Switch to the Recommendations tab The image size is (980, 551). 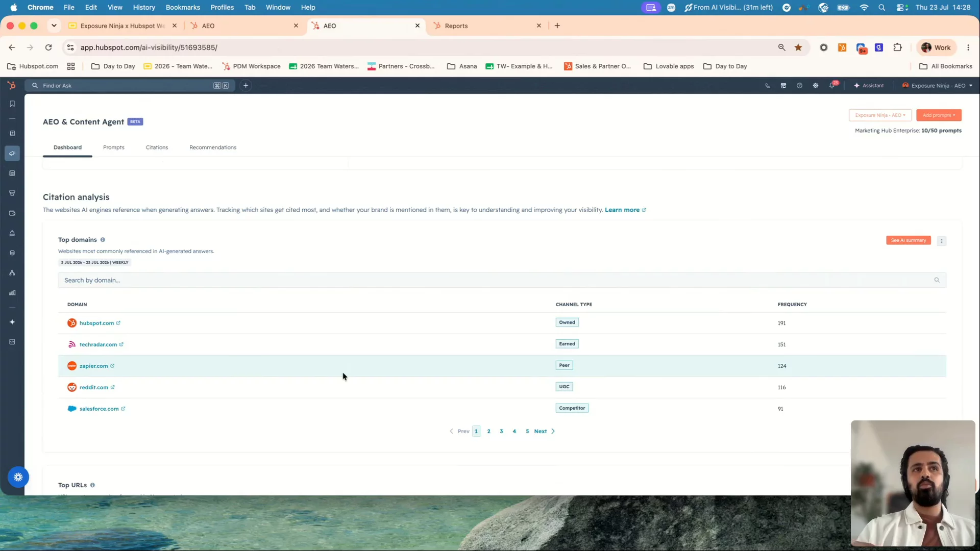(213, 147)
